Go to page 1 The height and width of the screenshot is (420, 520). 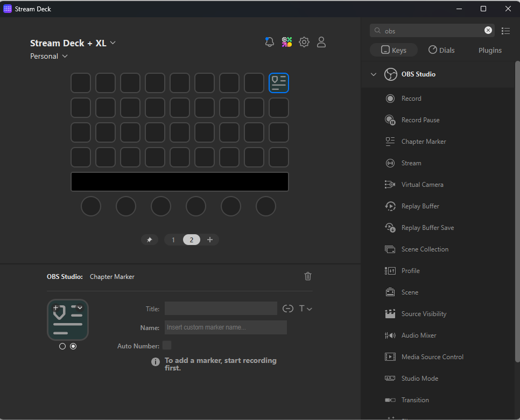(x=173, y=240)
